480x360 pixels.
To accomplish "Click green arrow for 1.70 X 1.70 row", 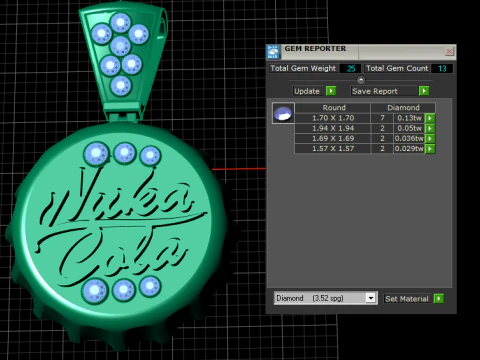I will coord(430,118).
